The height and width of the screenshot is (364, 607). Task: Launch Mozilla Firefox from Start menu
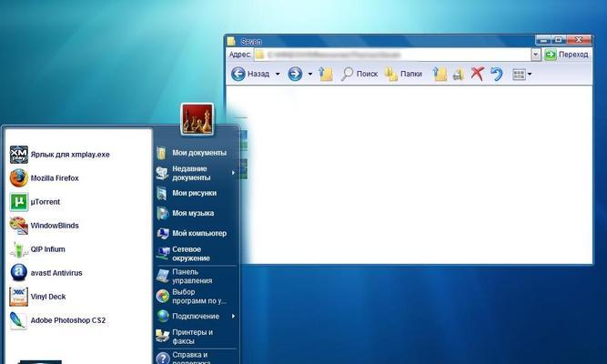click(x=45, y=178)
